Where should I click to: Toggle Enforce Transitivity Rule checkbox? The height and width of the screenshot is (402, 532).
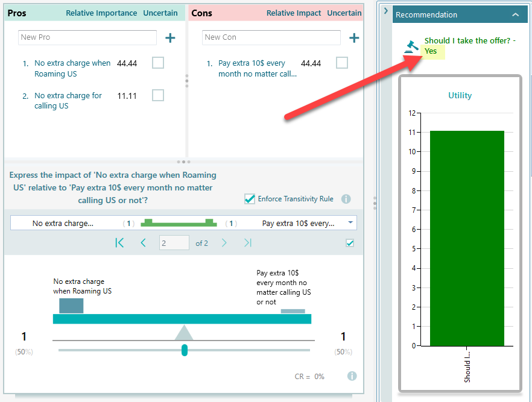click(x=249, y=199)
